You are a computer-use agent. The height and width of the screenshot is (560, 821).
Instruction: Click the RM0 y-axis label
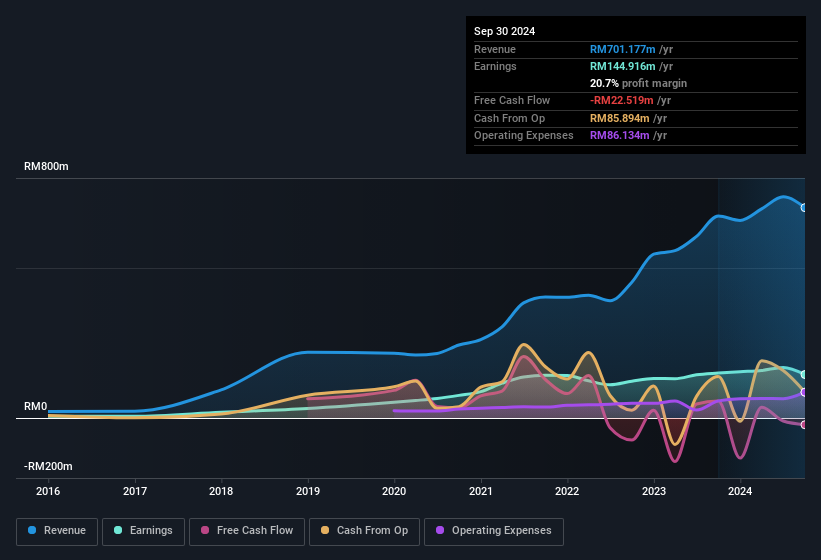[36, 407]
